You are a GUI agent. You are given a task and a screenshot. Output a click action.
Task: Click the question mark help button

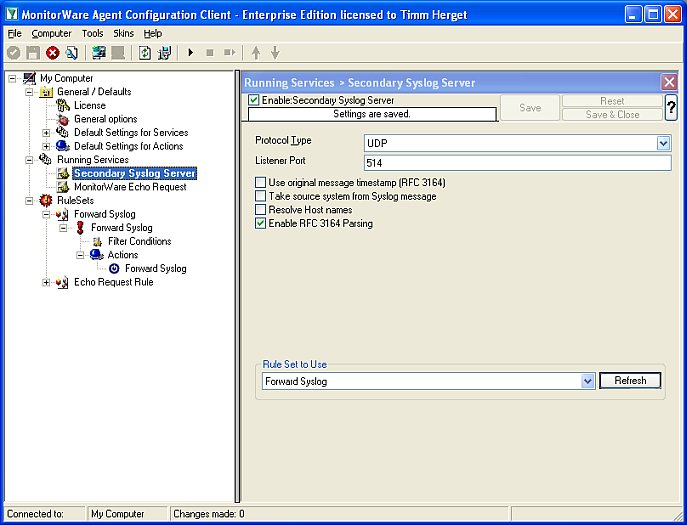click(671, 107)
